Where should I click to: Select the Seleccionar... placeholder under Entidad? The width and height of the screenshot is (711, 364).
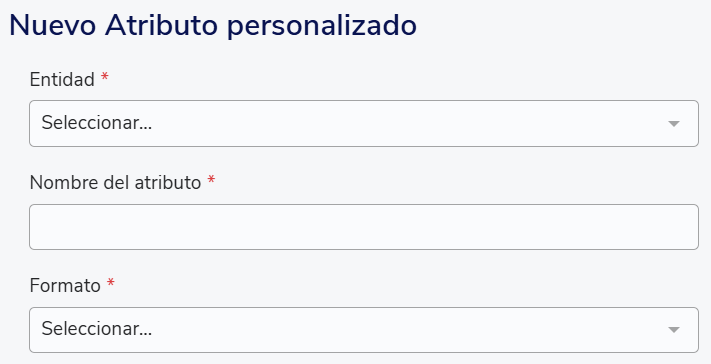click(97, 123)
